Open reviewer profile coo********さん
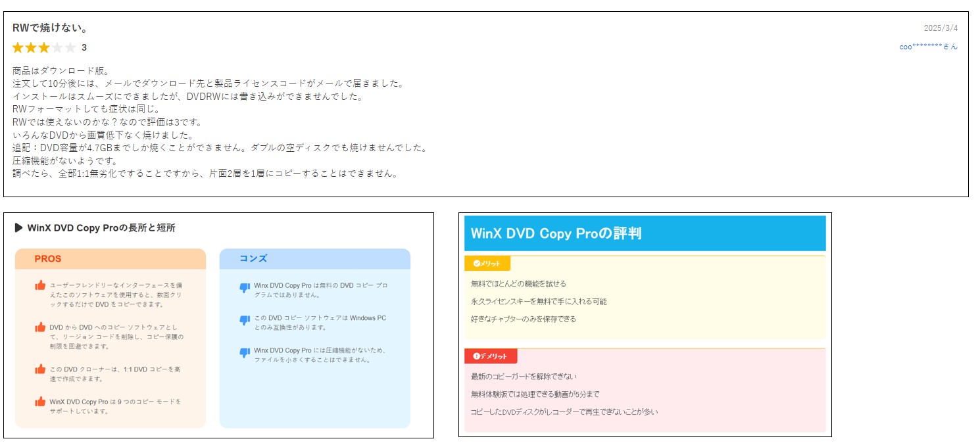Screen dimensions: 980x445 929,47
